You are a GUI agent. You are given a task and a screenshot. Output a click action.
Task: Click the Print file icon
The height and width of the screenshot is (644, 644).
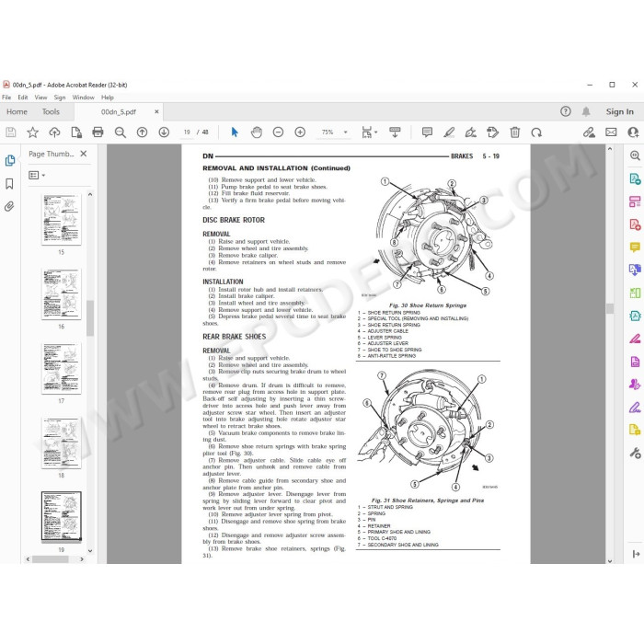click(98, 132)
